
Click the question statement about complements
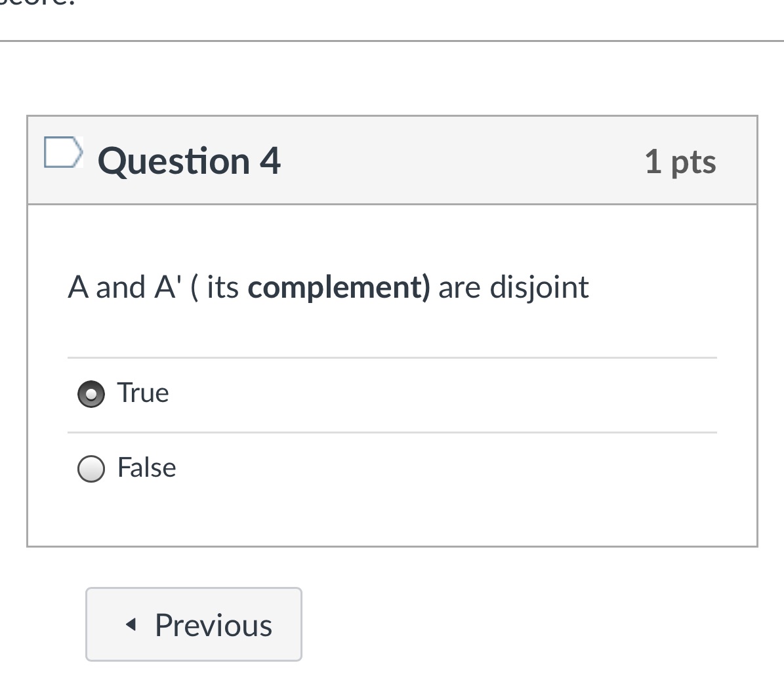328,287
